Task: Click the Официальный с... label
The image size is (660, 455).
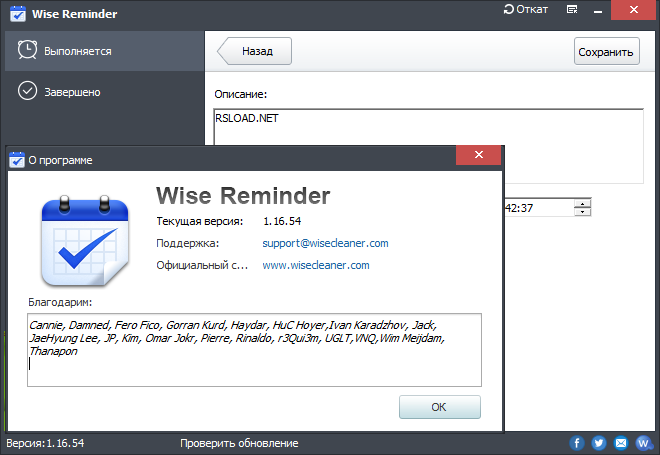Action: coord(202,265)
